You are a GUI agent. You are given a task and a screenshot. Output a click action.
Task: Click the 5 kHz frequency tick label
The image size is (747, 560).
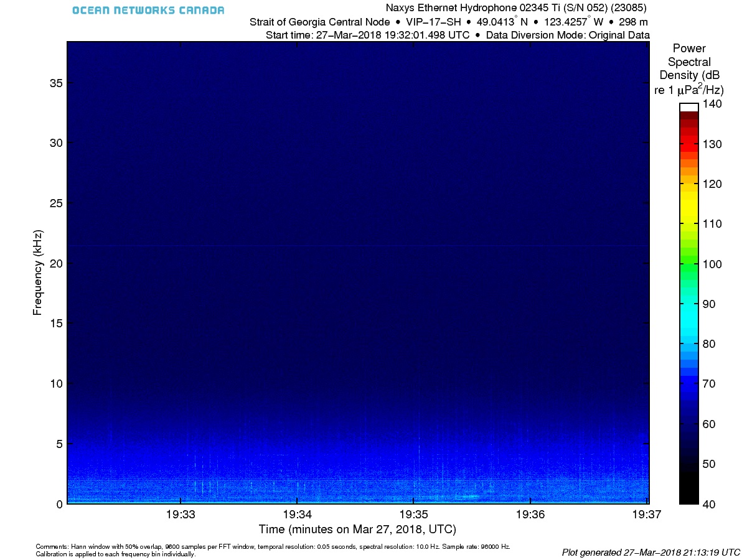click(59, 444)
